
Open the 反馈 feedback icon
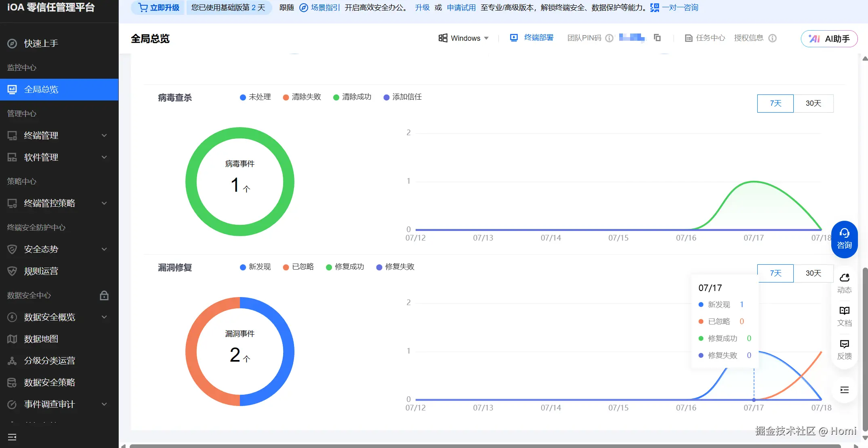pyautogui.click(x=844, y=349)
